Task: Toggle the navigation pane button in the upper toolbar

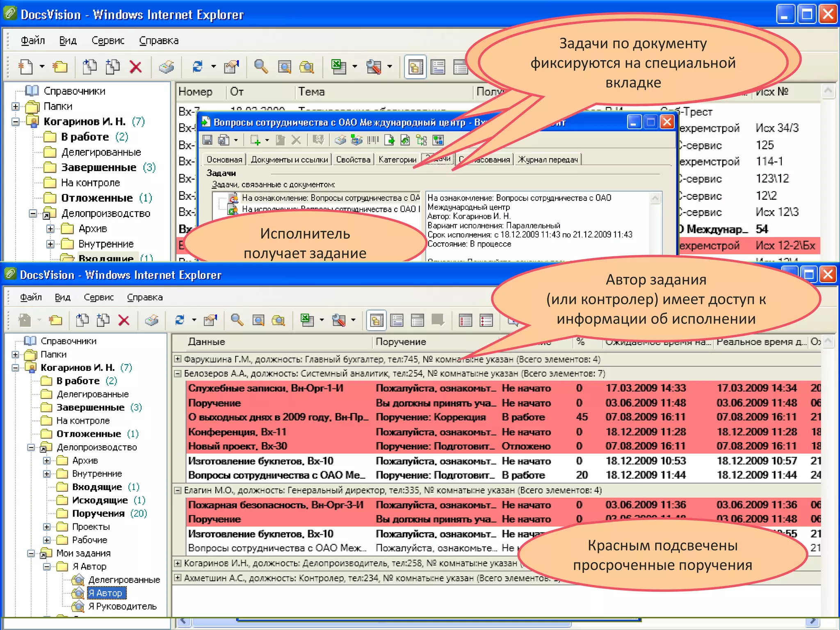Action: coord(415,66)
